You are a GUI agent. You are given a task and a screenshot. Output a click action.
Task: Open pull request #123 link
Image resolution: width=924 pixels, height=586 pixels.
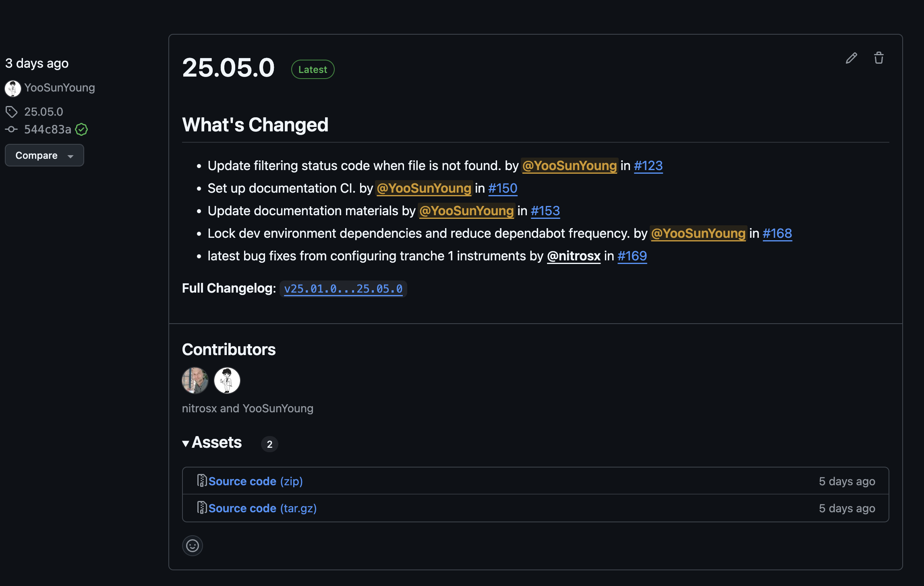[x=648, y=166]
